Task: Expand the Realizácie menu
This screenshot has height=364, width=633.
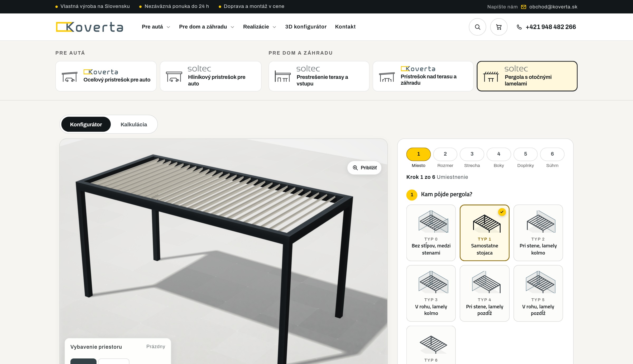Action: point(260,27)
